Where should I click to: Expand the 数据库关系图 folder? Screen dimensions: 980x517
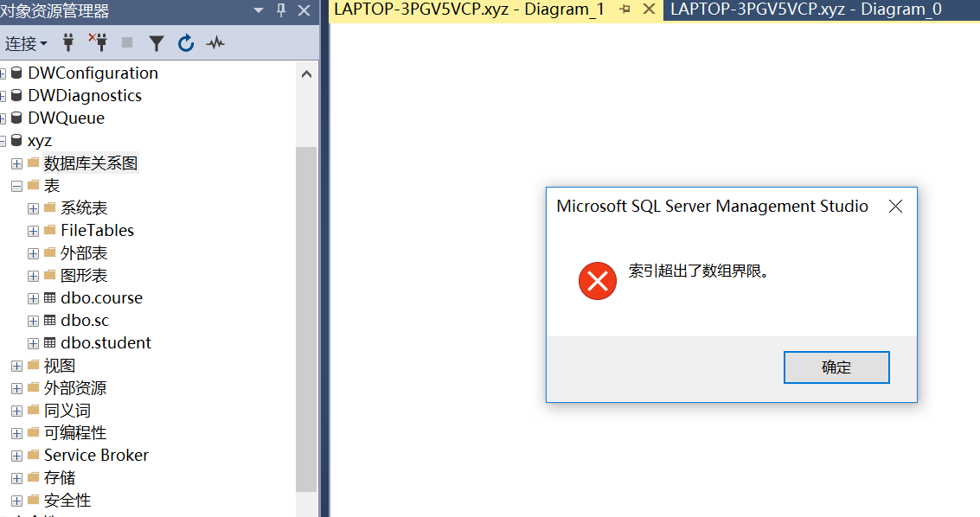17,163
